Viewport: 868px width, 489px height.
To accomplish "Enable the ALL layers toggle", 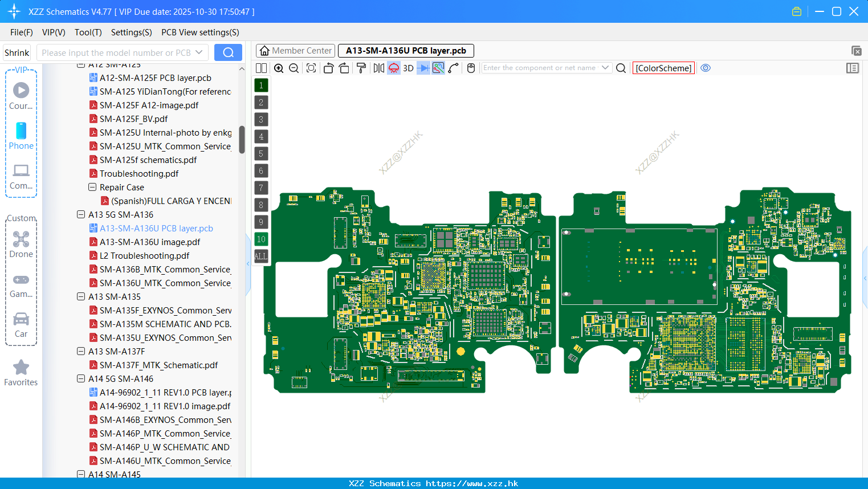I will click(261, 256).
